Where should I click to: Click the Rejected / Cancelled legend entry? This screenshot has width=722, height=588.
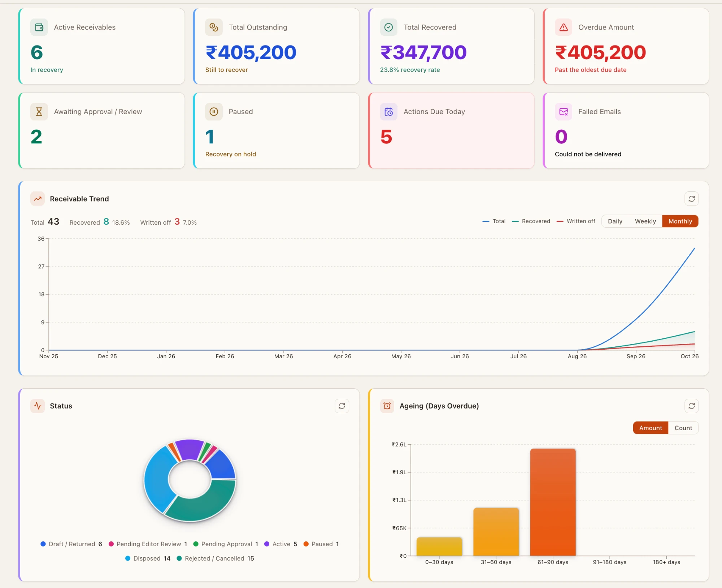coord(216,558)
